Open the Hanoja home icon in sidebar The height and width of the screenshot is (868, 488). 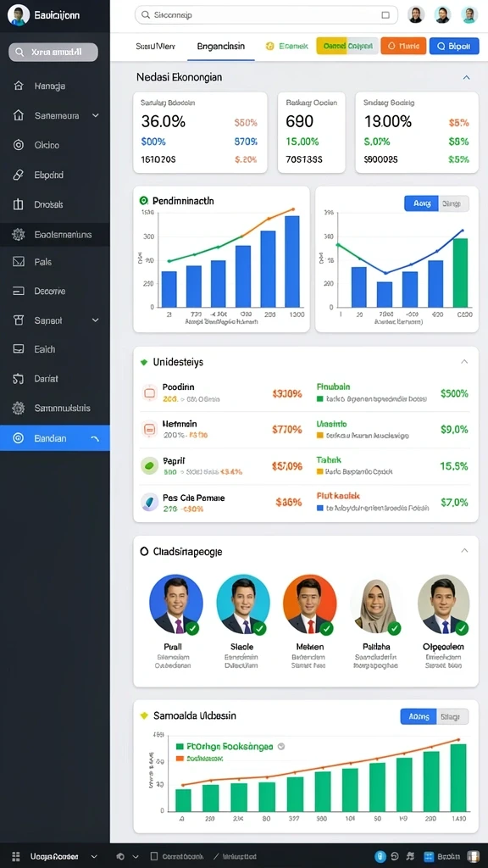(x=19, y=86)
